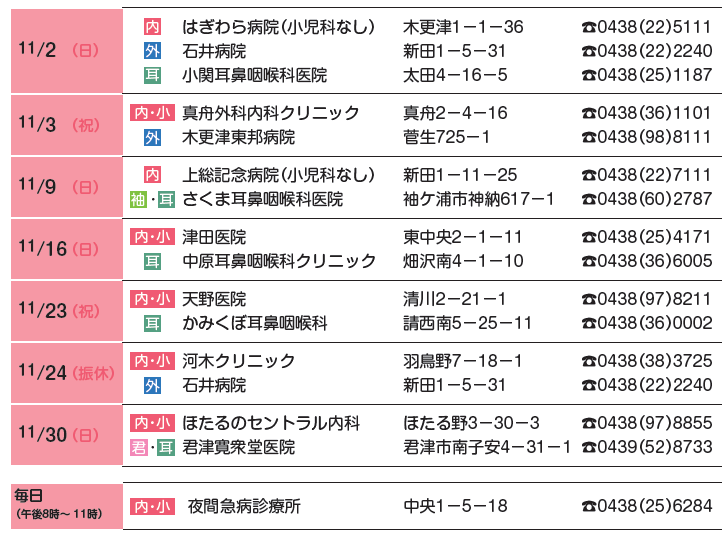This screenshot has height=536, width=728.
Task: Click the 内・小 badge beside 天野医院
Action: pos(152,299)
